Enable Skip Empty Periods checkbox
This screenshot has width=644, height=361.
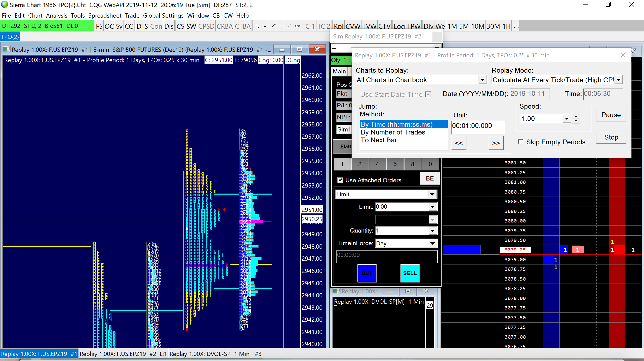pyautogui.click(x=521, y=142)
